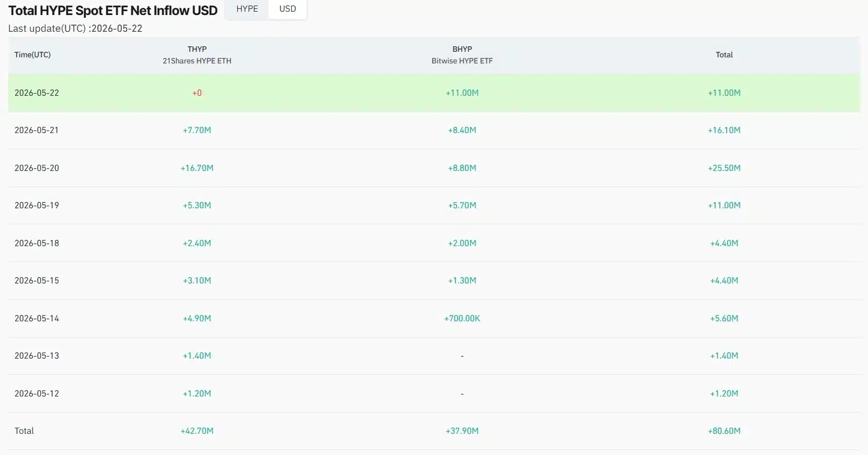Select the USD unit toggle
868x455 pixels.
[287, 9]
